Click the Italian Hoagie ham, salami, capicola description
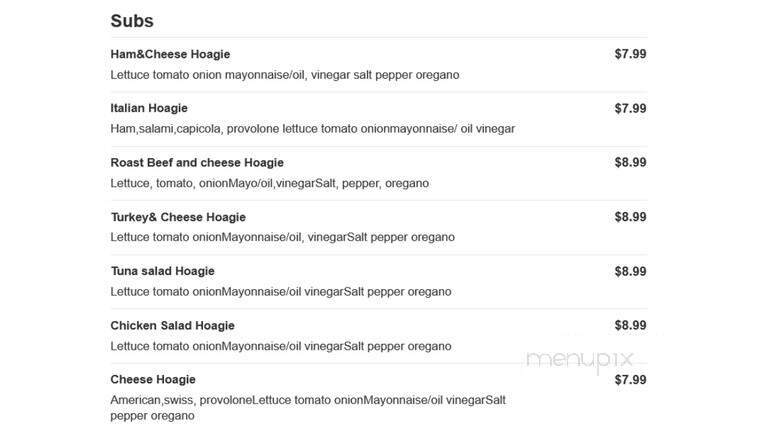The height and width of the screenshot is (442, 759). point(313,129)
